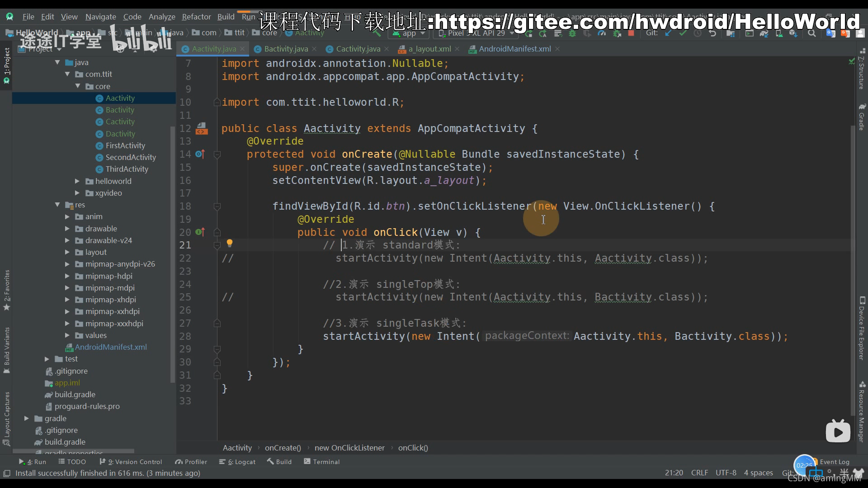Open the Profiler tool window
Viewport: 868px width, 488px height.
pyautogui.click(x=191, y=462)
